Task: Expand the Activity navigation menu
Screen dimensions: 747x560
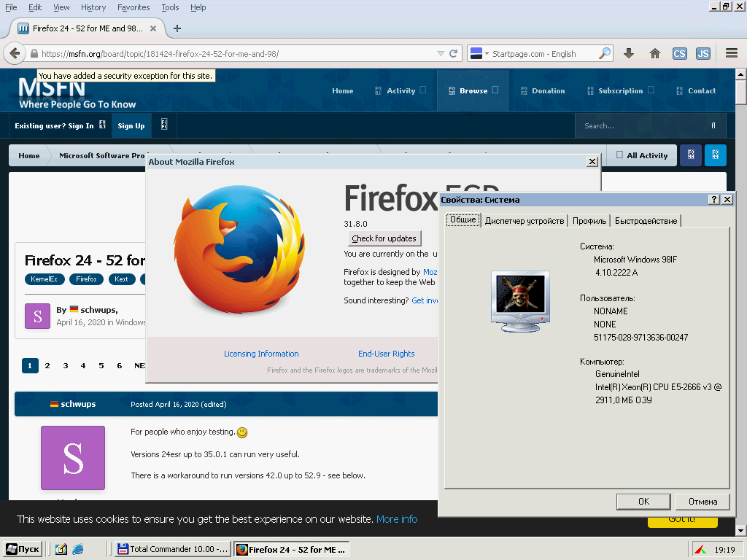Action: tap(400, 90)
